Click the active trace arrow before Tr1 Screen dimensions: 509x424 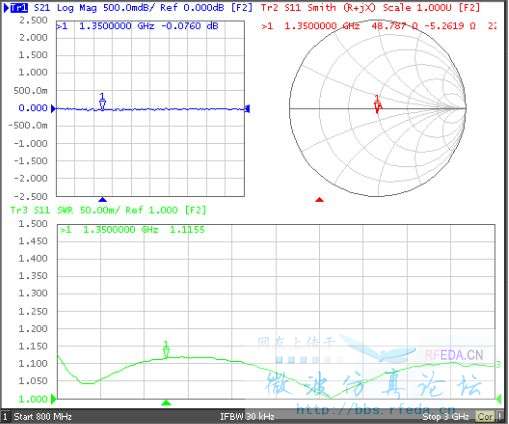pyautogui.click(x=7, y=8)
